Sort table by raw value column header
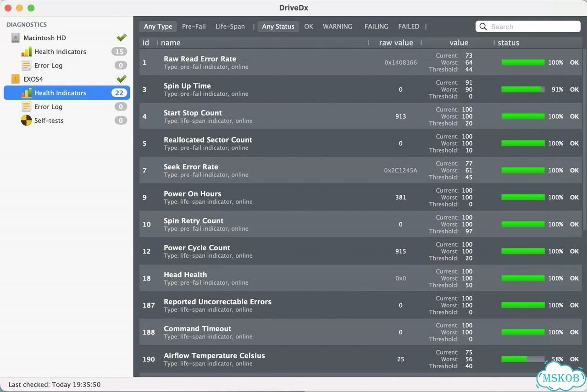This screenshot has width=587, height=392. (x=396, y=43)
